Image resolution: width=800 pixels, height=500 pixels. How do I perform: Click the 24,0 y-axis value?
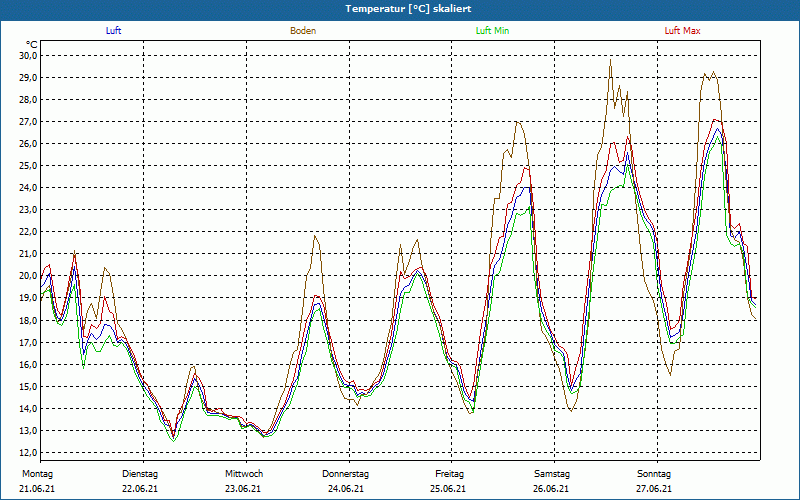(x=29, y=187)
